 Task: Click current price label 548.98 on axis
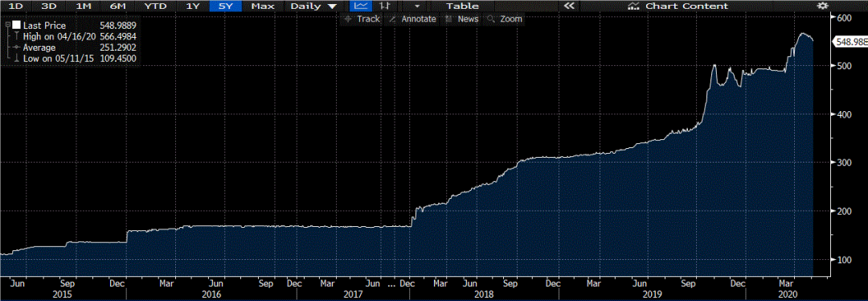(851, 42)
